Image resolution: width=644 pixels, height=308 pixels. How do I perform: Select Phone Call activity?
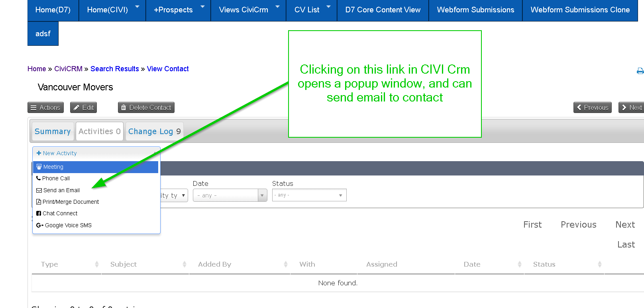point(96,178)
